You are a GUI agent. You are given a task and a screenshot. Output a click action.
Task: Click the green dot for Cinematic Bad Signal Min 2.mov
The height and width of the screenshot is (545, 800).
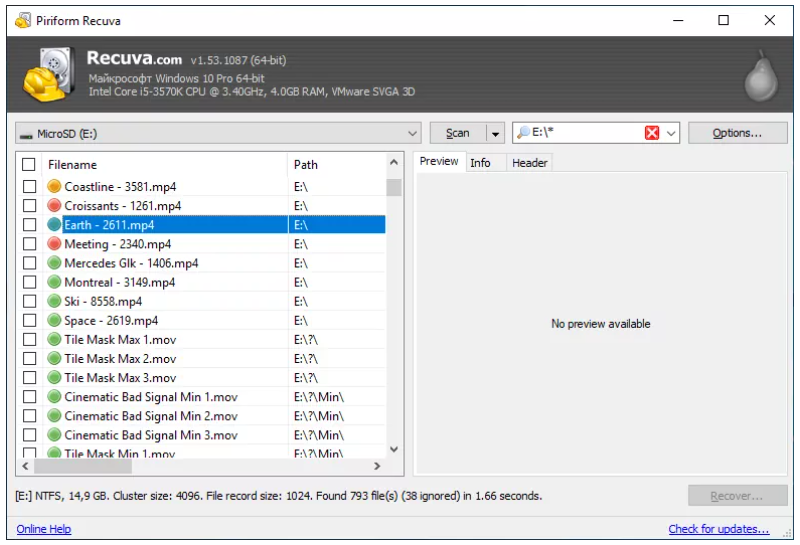[54, 416]
